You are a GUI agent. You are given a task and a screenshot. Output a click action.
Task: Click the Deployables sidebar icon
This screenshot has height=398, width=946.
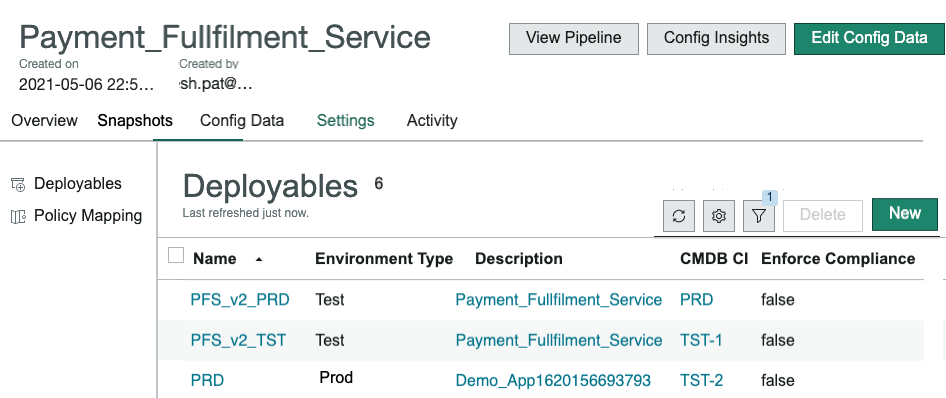coord(18,185)
